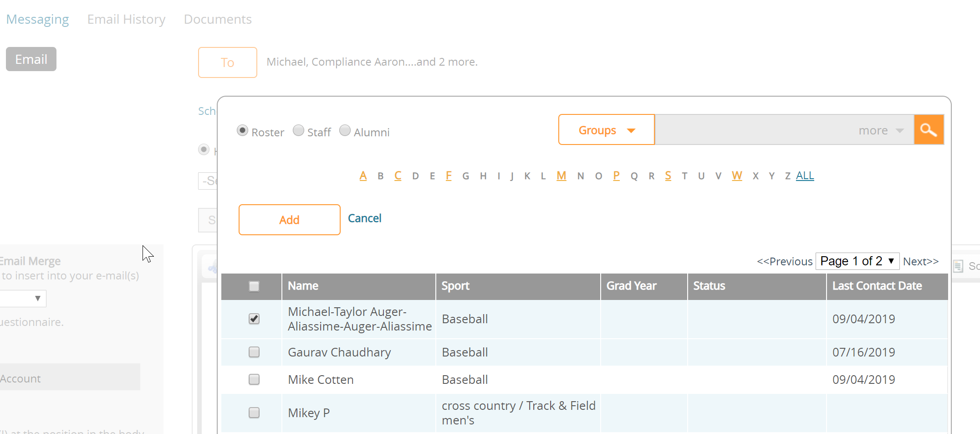Image resolution: width=980 pixels, height=434 pixels.
Task: Click the Cancel link
Action: tap(364, 218)
